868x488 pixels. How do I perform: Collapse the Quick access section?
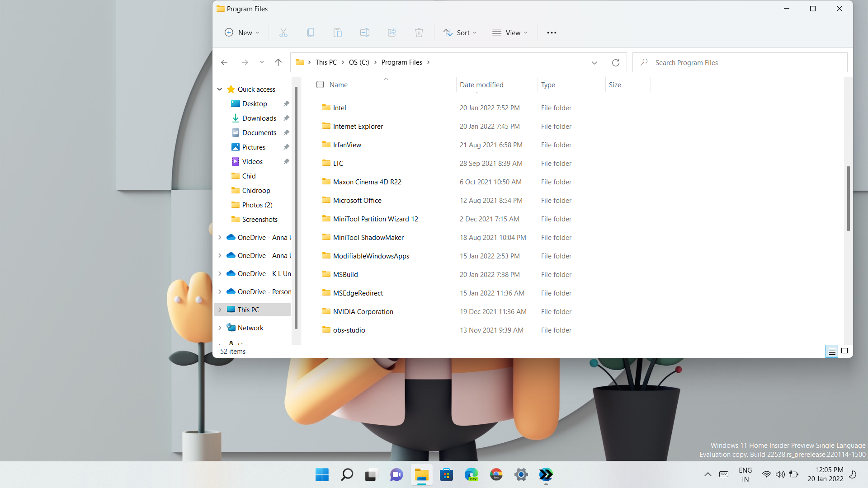220,89
